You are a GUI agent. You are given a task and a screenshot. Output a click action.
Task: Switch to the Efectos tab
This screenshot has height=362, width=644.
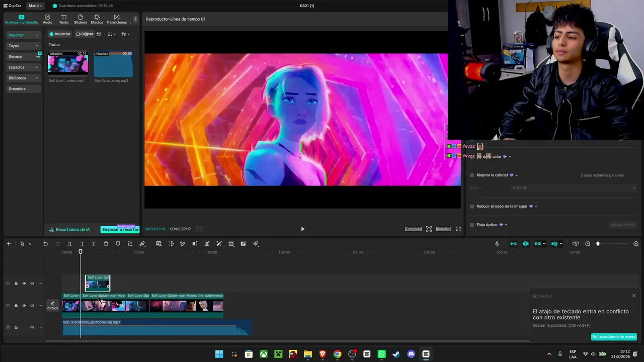pyautogui.click(x=97, y=19)
